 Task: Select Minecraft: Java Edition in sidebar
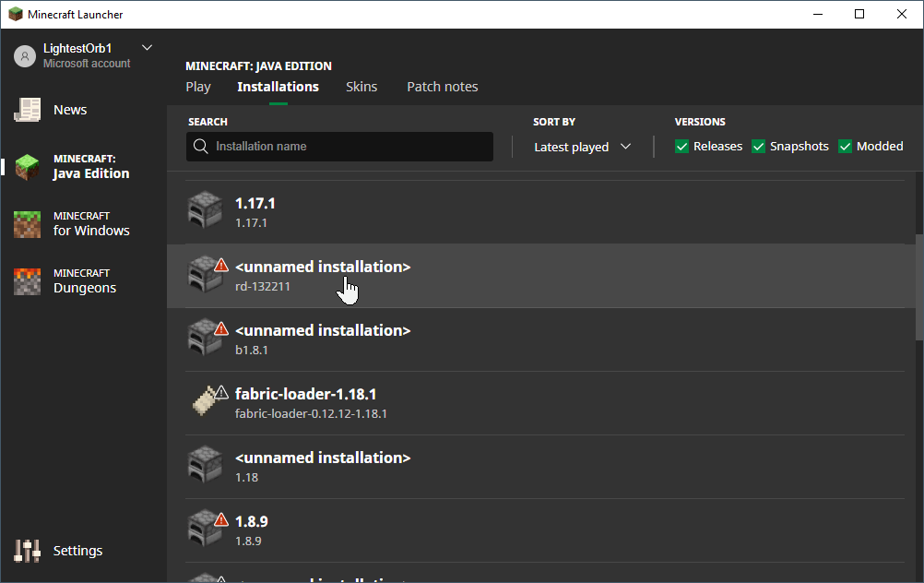pos(91,167)
